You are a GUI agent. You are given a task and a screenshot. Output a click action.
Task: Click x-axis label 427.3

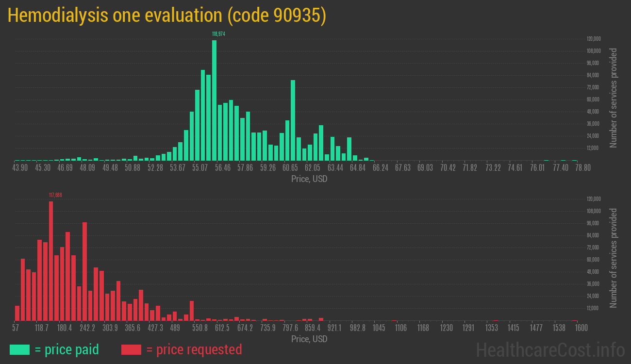tap(155, 328)
